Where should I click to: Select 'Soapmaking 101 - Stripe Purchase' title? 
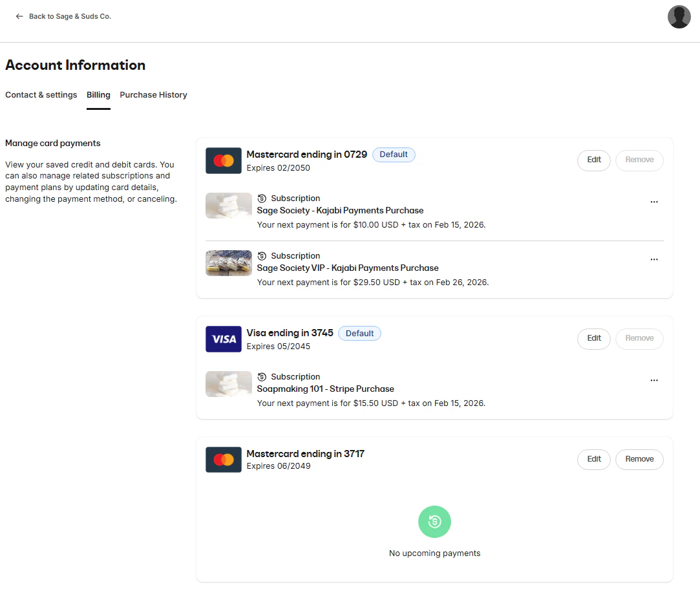[326, 389]
